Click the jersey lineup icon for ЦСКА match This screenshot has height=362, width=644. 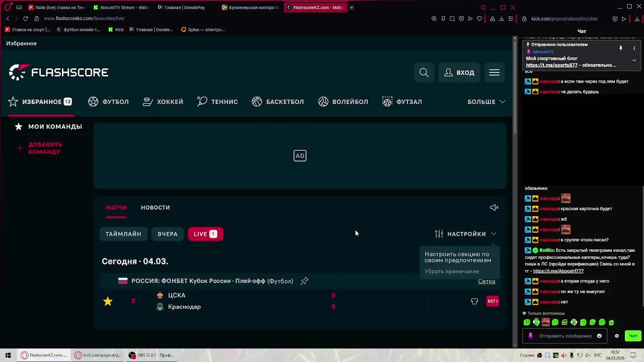click(474, 301)
